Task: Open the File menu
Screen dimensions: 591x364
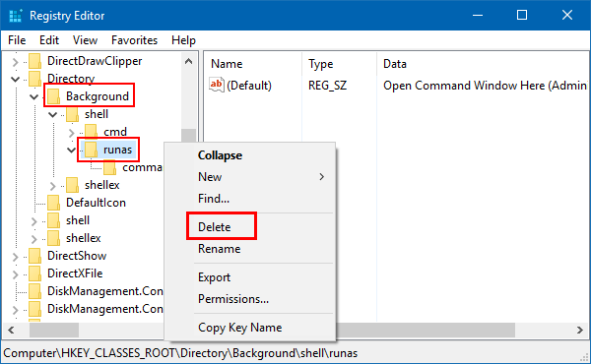Action: click(x=17, y=40)
